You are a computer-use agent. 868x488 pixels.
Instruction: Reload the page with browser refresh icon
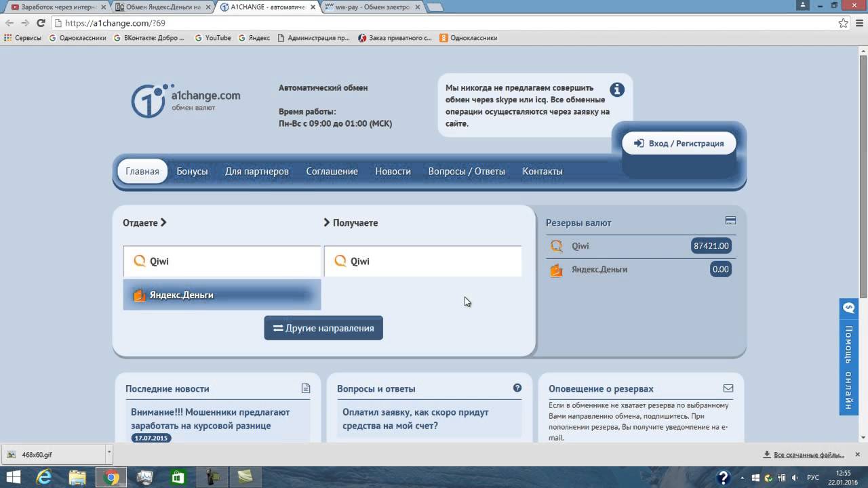(41, 23)
